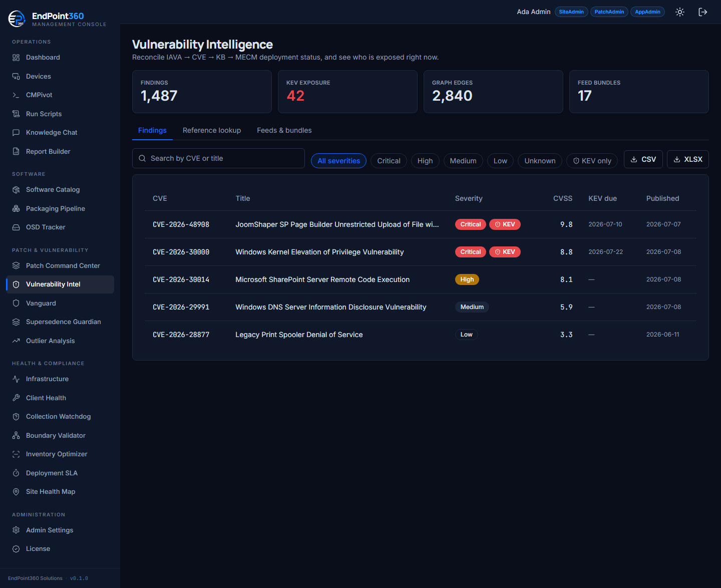Click the Feed Bundles 17 stat card
The height and width of the screenshot is (588, 721).
click(639, 92)
